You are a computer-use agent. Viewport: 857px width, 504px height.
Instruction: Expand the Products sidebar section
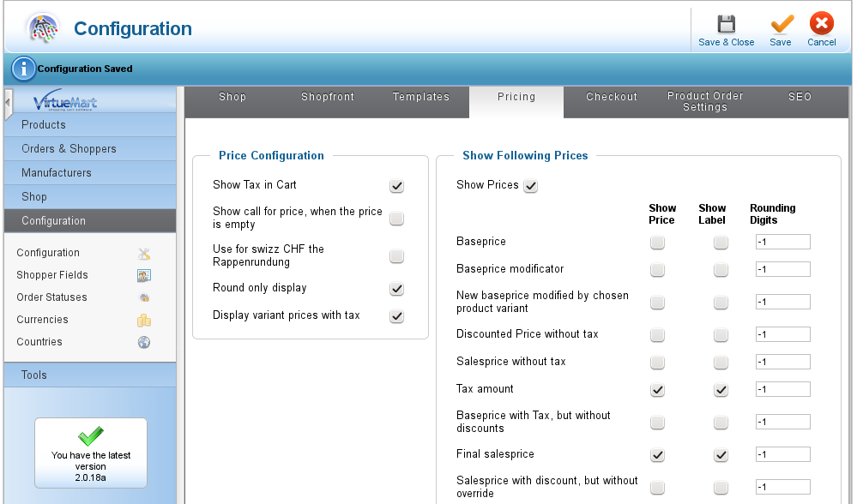coord(44,125)
